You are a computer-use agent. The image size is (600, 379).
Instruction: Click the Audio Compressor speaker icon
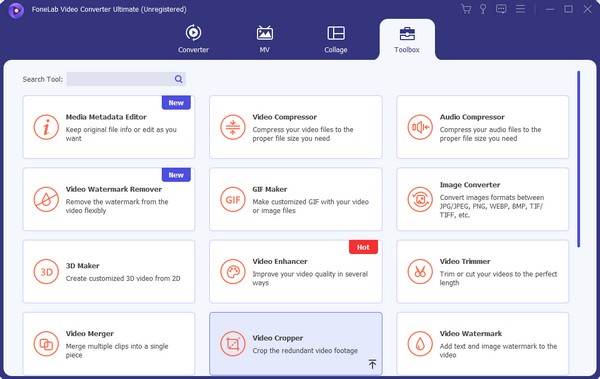pyautogui.click(x=420, y=127)
